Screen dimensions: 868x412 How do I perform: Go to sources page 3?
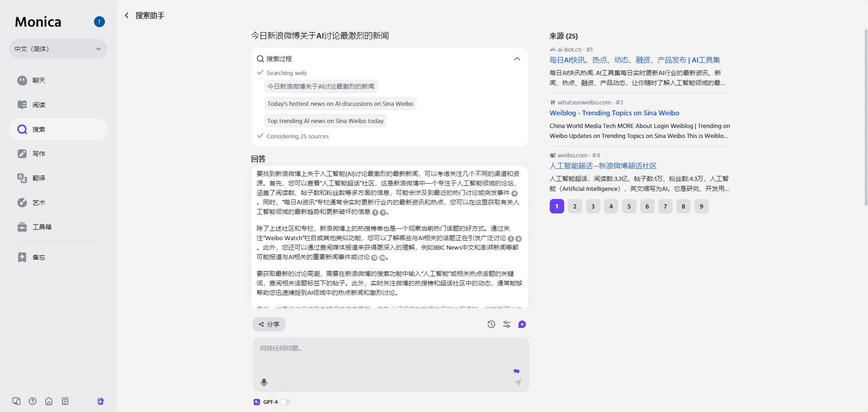click(x=593, y=206)
